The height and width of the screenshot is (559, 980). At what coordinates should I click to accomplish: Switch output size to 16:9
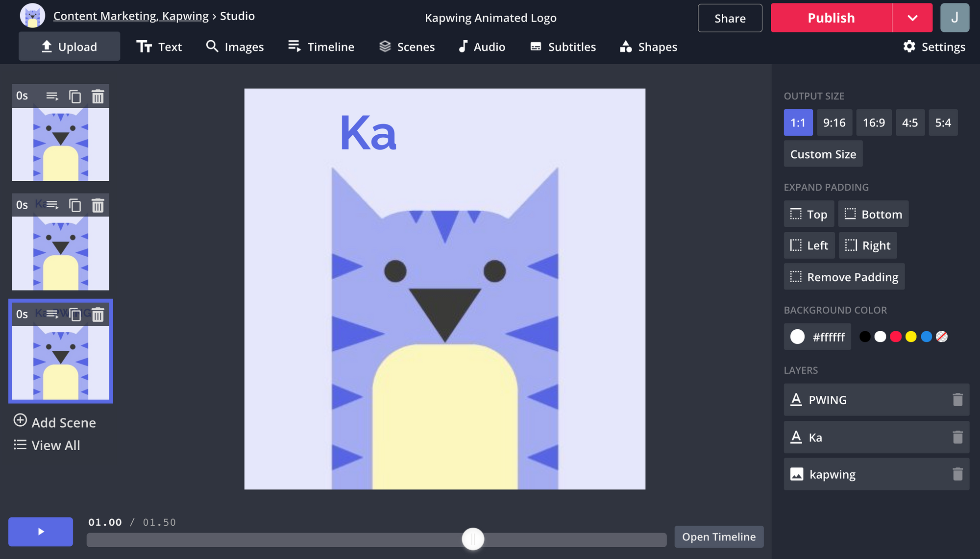pyautogui.click(x=874, y=122)
